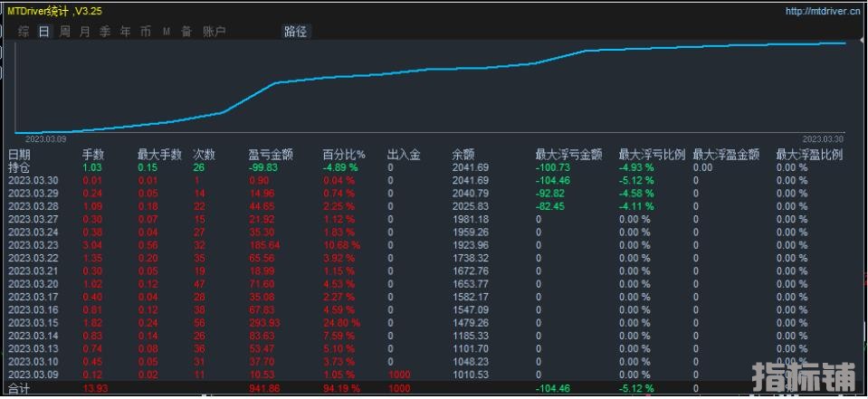Select the 2023.03.24 date row

pyautogui.click(x=33, y=232)
